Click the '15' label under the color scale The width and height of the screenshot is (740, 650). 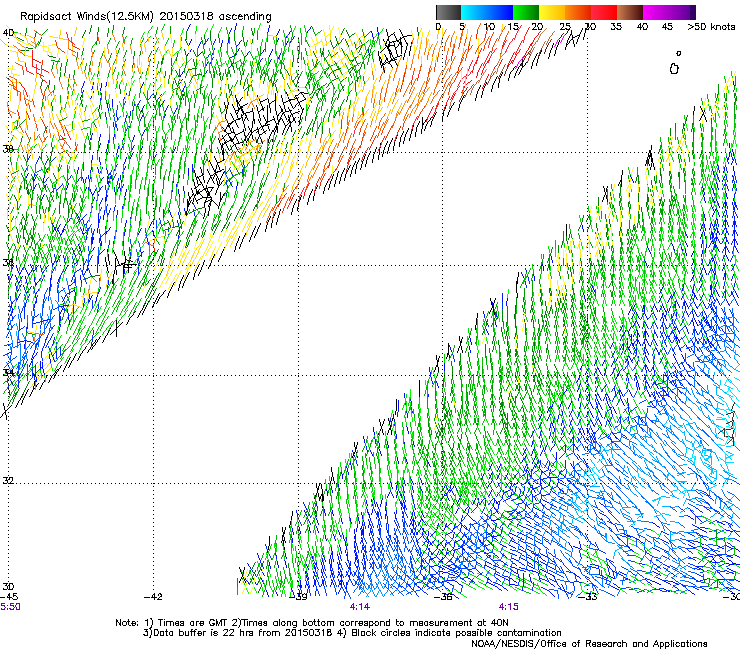[513, 27]
